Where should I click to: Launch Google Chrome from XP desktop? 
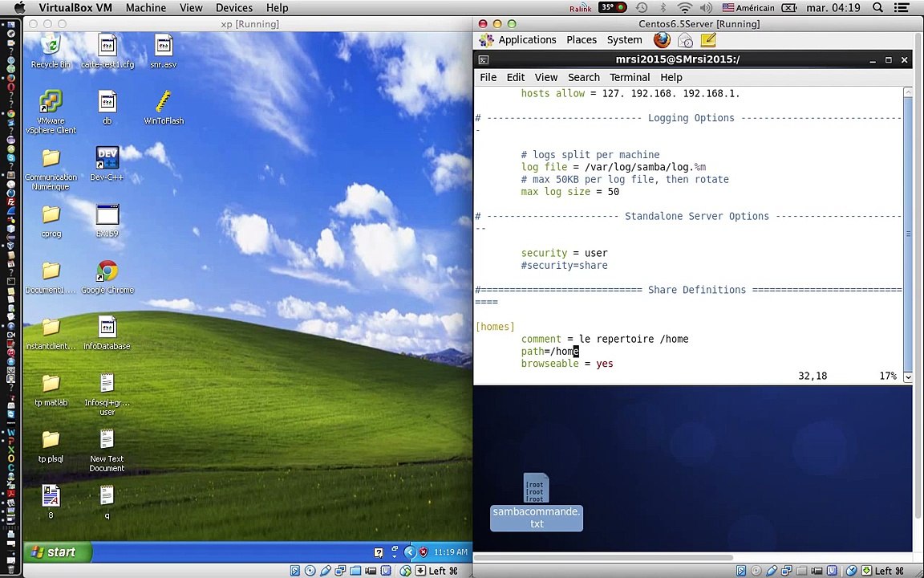coord(107,277)
